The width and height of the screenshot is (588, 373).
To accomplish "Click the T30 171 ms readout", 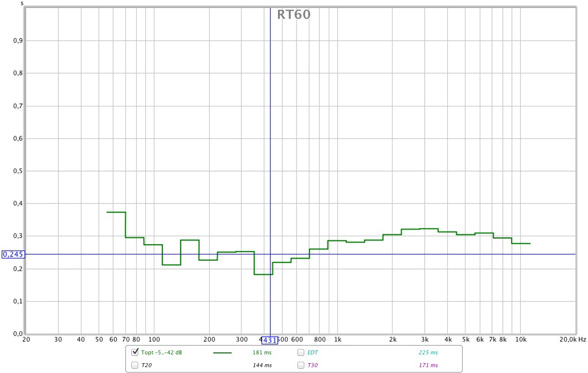I will [428, 365].
